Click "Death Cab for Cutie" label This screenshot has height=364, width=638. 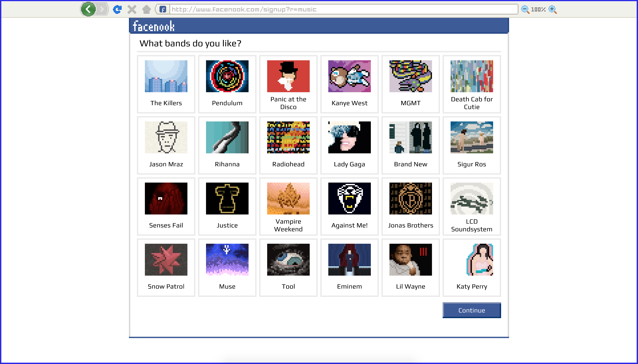click(x=472, y=103)
